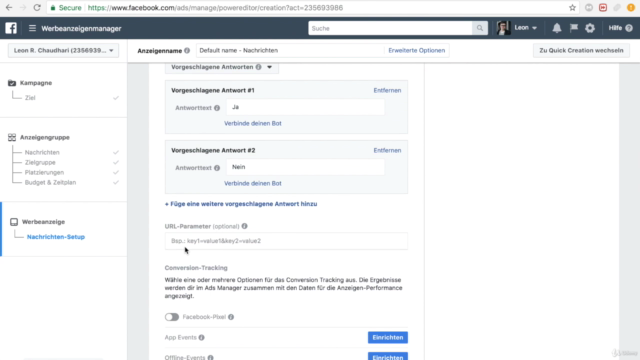Select Zielgruppe in the sidebar
Image resolution: width=640 pixels, height=360 pixels.
click(40, 162)
